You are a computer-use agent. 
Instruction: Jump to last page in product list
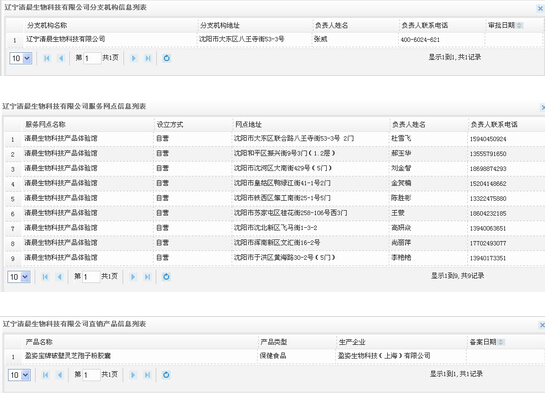point(147,375)
